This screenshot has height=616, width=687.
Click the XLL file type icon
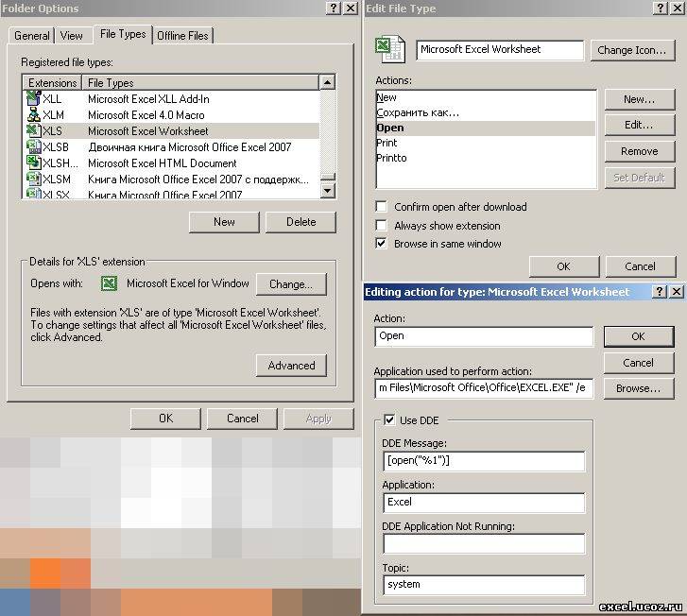(34, 98)
